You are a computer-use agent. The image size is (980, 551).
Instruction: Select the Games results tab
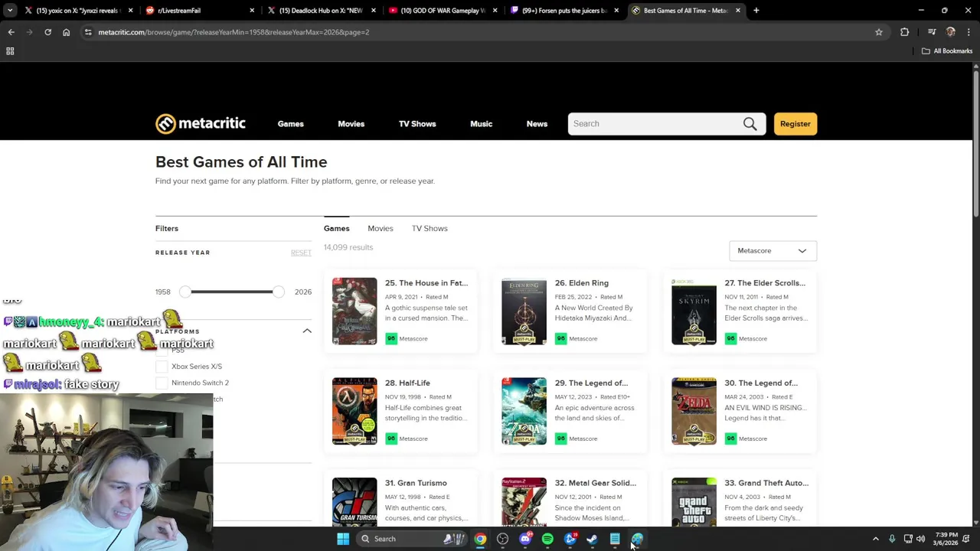[x=336, y=228]
